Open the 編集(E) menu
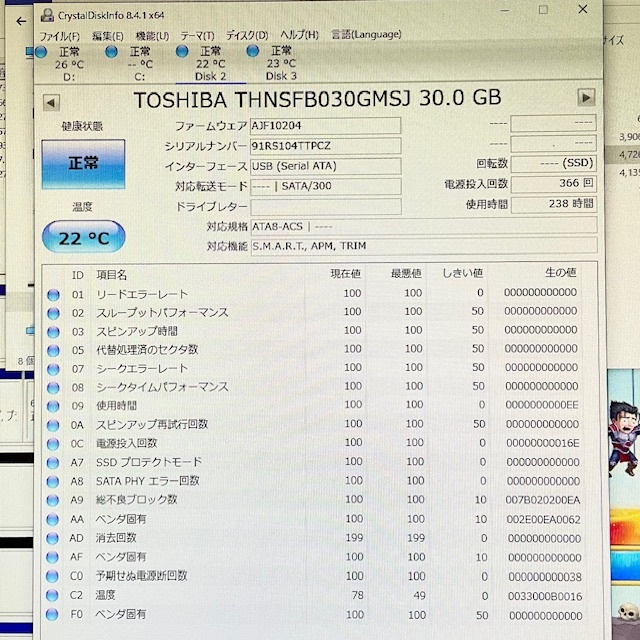Image resolution: width=640 pixels, height=640 pixels. click(107, 36)
